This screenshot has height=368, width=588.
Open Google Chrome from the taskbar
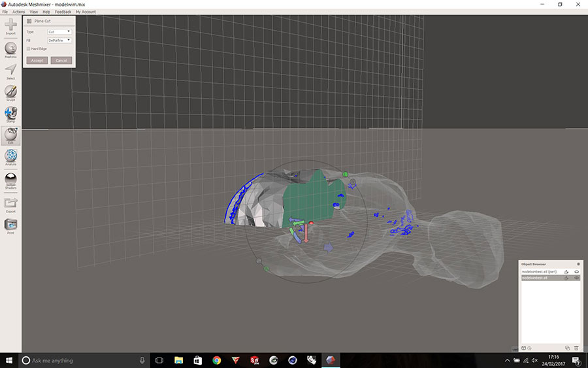tap(217, 361)
